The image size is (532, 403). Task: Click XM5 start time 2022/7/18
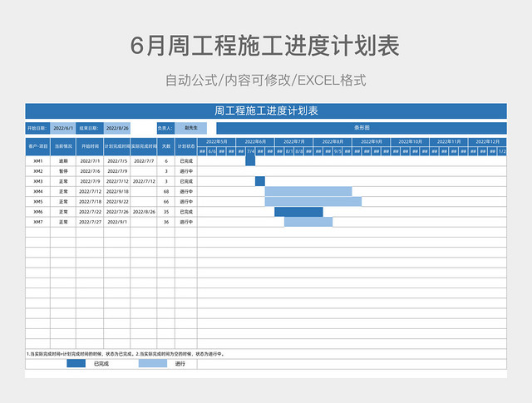(90, 202)
